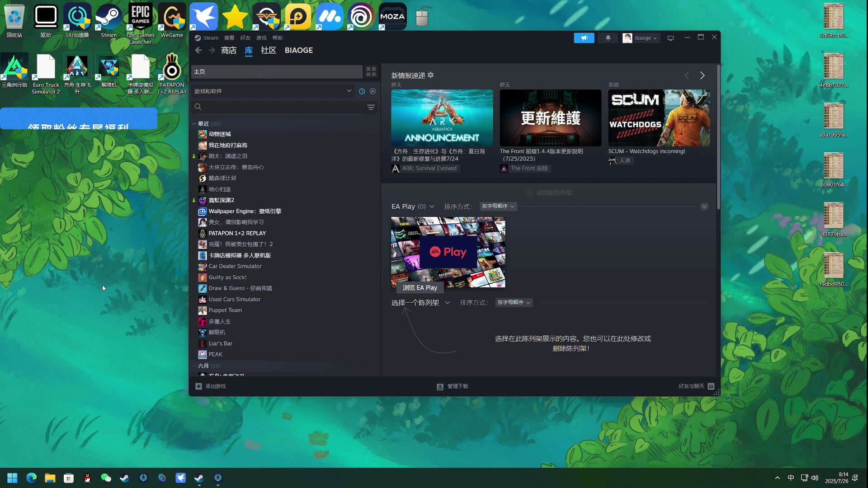Open Friends & Chat icon
This screenshot has height=488, width=868.
coord(711,386)
